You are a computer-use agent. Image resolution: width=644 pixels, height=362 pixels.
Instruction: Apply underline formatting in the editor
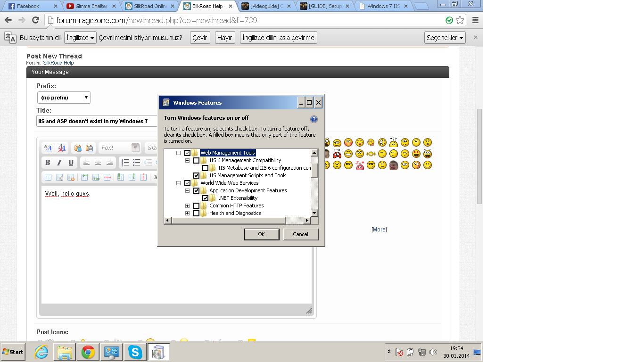pyautogui.click(x=71, y=163)
